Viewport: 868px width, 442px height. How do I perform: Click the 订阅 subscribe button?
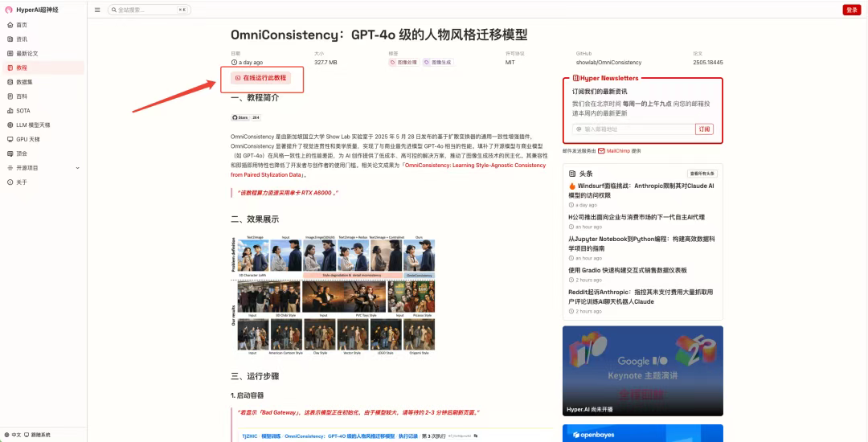[x=704, y=129]
